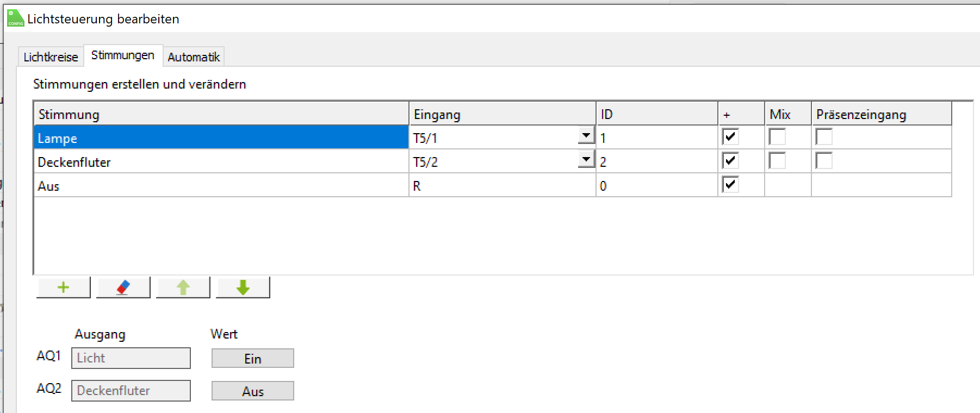Click the green config icon in title
This screenshot has width=980, height=413.
click(x=15, y=18)
